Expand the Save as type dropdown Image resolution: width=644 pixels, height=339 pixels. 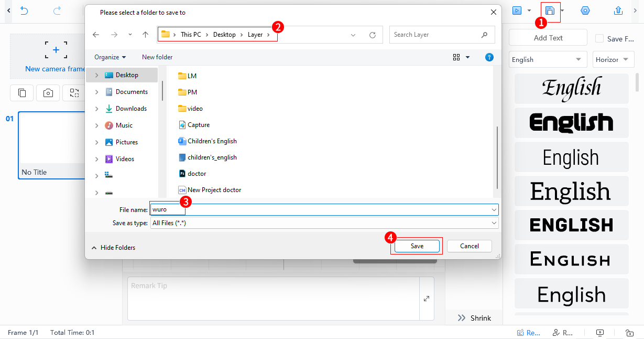(493, 223)
